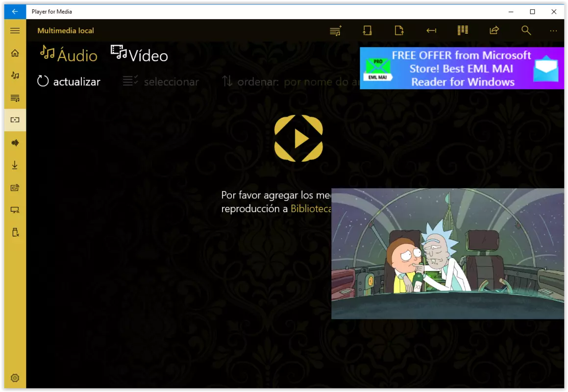
Task: Open the media library news icon
Action: [15, 188]
